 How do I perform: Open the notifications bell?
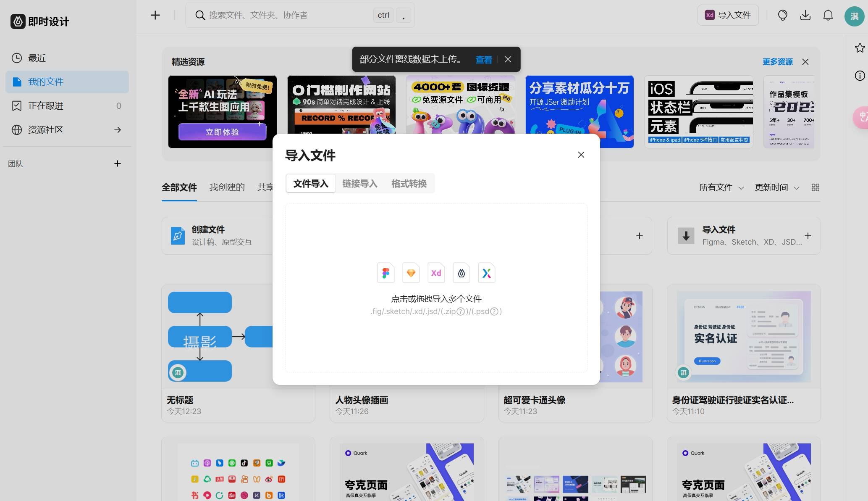(x=828, y=15)
